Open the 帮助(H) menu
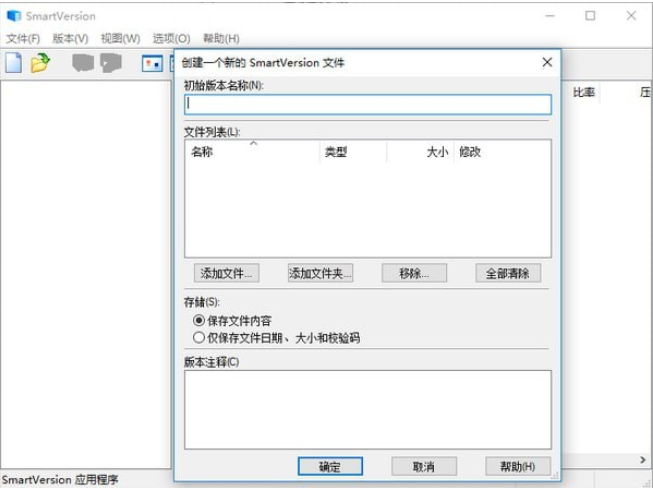The height and width of the screenshot is (488, 653). (x=221, y=39)
